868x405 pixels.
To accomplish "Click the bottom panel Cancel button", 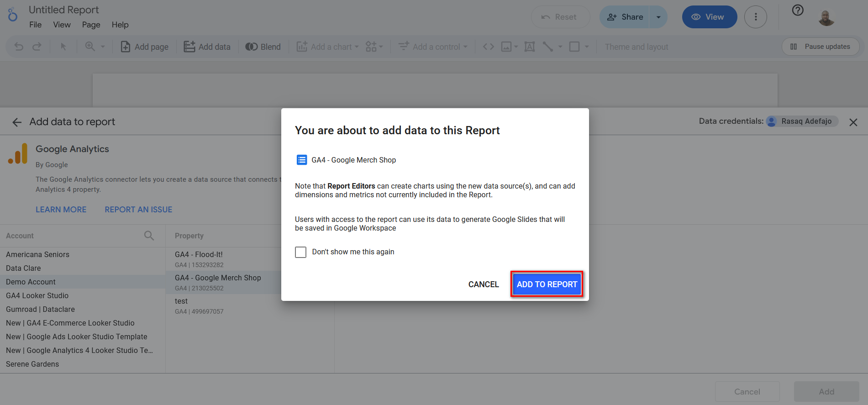I will 747,392.
